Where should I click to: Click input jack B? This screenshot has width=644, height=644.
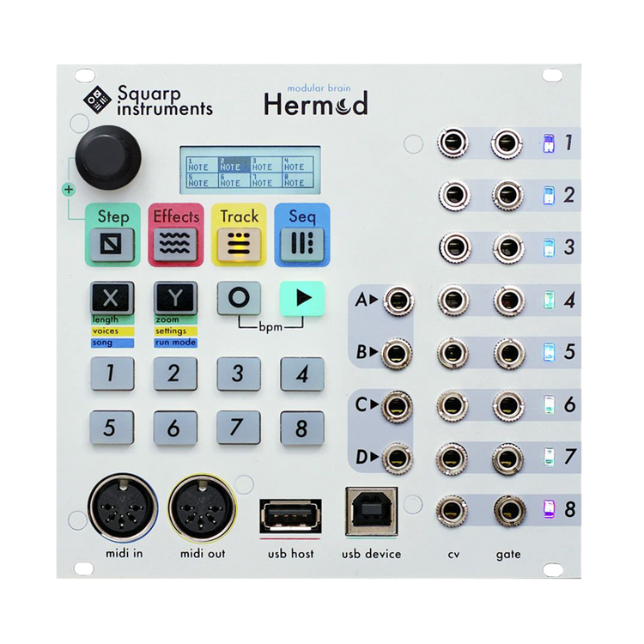[x=397, y=353]
